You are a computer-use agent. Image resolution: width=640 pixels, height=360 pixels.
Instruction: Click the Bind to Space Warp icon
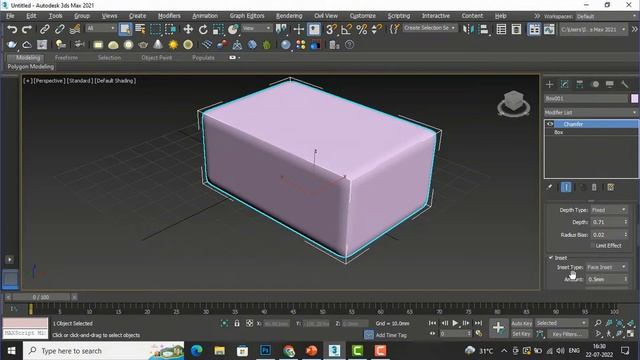(x=74, y=29)
